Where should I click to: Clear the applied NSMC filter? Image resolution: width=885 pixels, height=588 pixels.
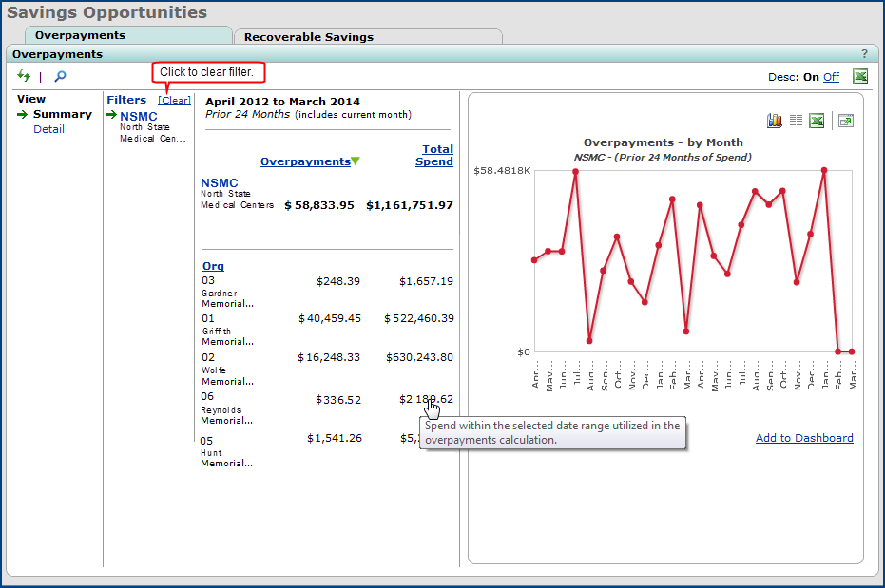pyautogui.click(x=174, y=100)
